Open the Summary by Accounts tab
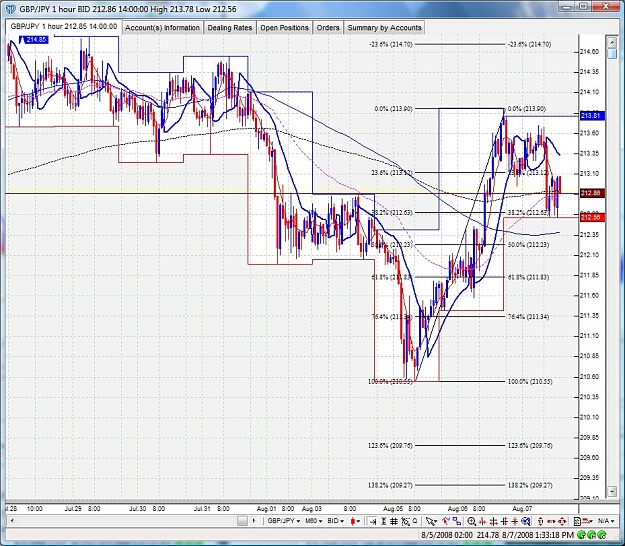The image size is (625, 546). tap(384, 28)
